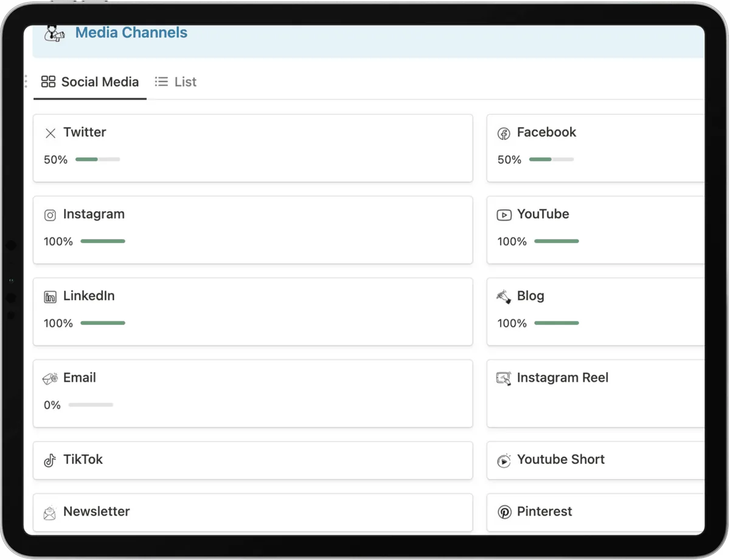Click the Instagram camera icon
This screenshot has height=560, width=730.
click(x=50, y=215)
